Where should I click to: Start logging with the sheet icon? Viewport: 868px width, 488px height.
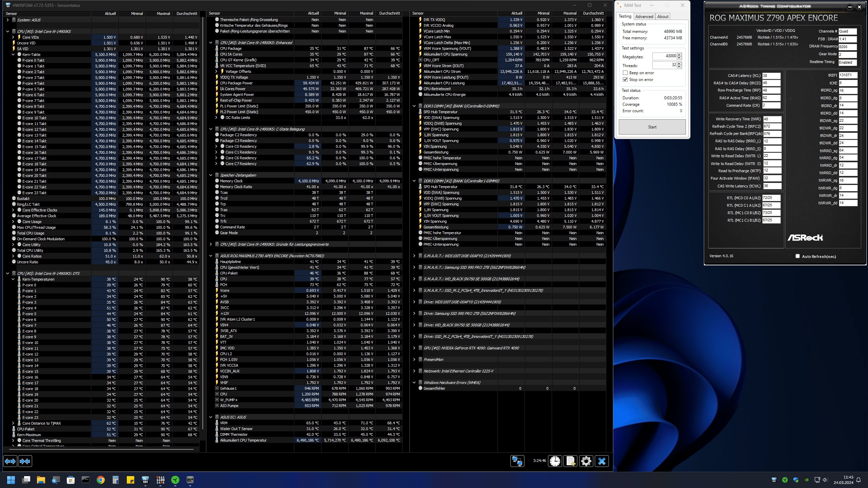[x=570, y=461]
